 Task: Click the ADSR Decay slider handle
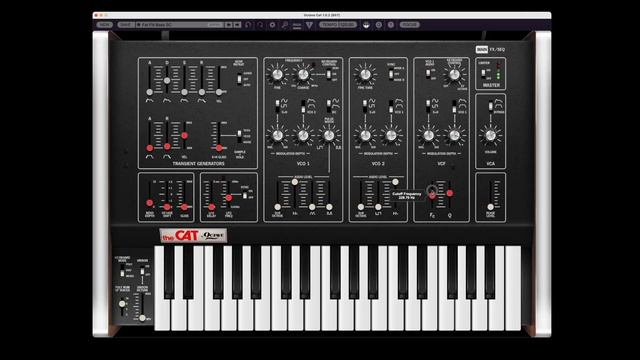pos(167,81)
